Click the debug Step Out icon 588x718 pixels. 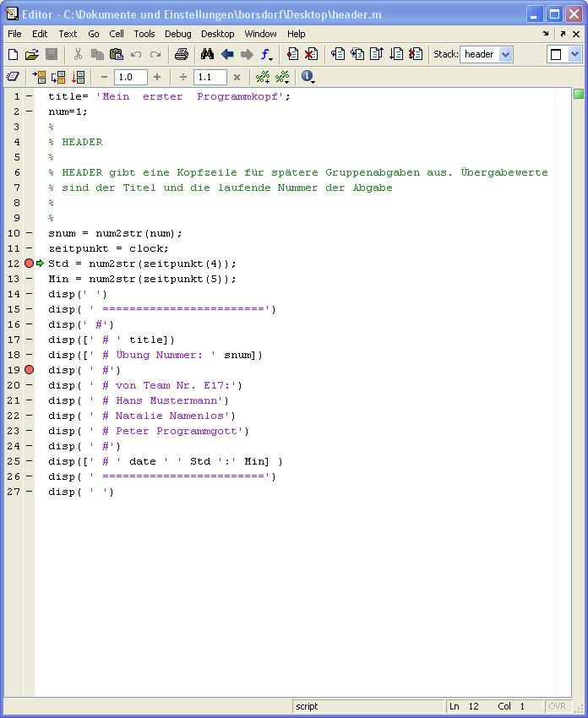(x=377, y=55)
